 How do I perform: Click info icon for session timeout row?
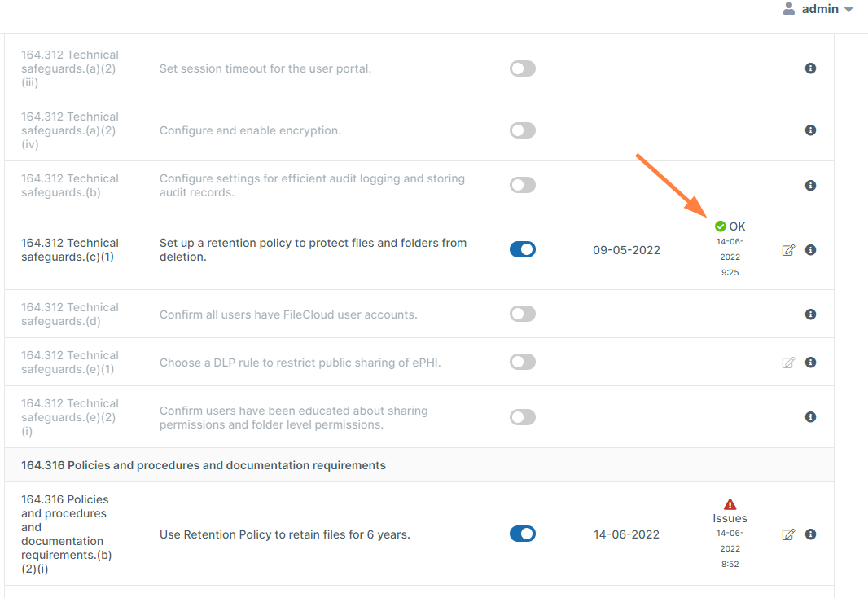[810, 68]
